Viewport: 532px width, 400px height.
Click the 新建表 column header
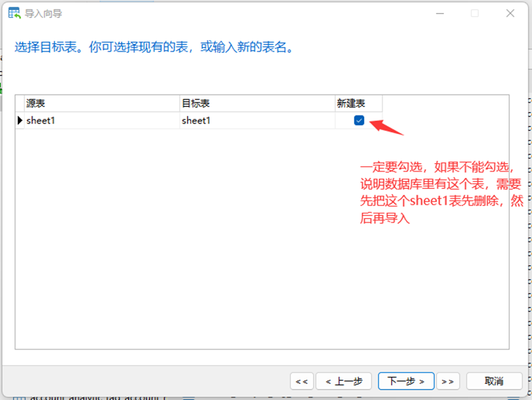[x=358, y=103]
